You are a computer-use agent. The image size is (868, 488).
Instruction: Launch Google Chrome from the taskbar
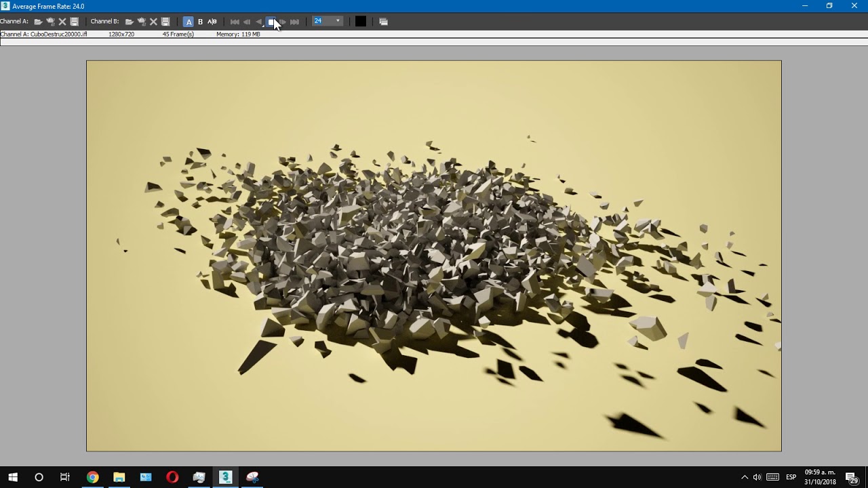92,477
